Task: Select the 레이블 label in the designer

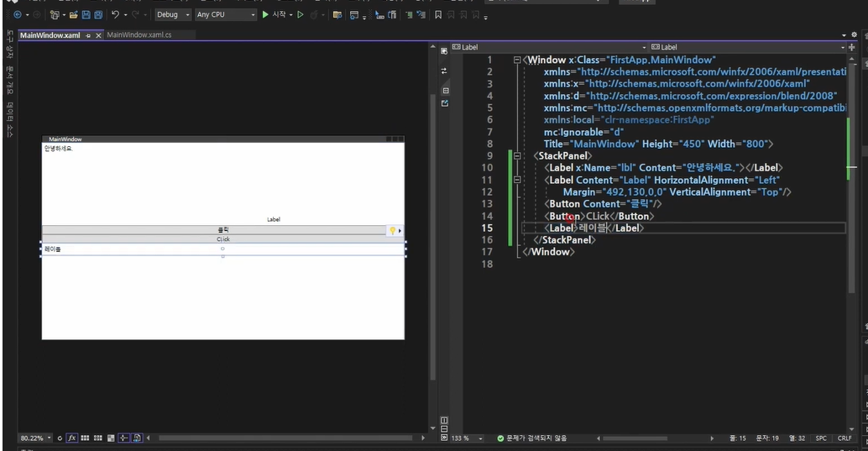Action: click(x=223, y=249)
